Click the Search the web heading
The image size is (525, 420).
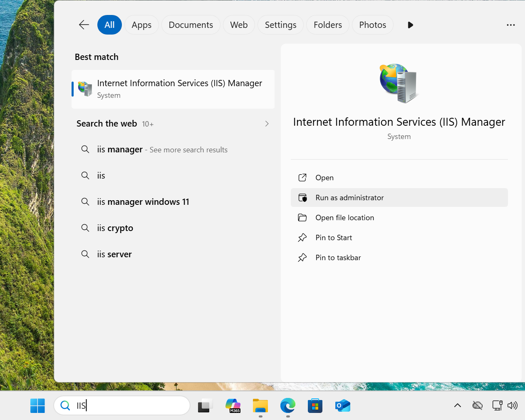pyautogui.click(x=106, y=124)
